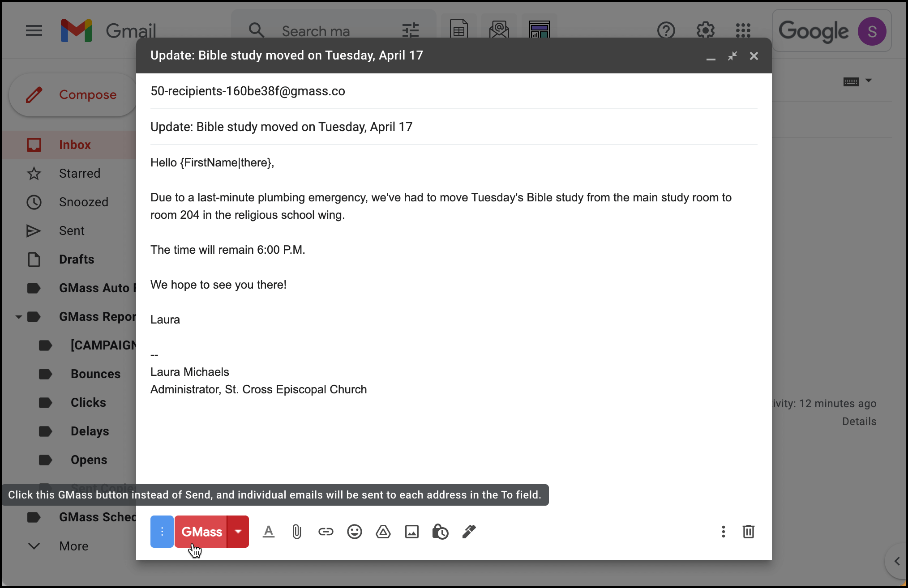
Task: Click the red GMass send button
Action: pos(201,532)
